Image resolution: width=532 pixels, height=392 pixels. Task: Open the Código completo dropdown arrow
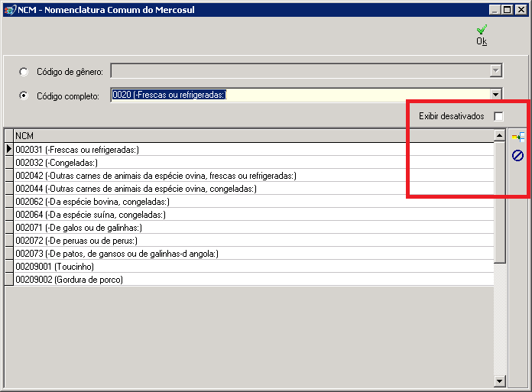pyautogui.click(x=496, y=95)
